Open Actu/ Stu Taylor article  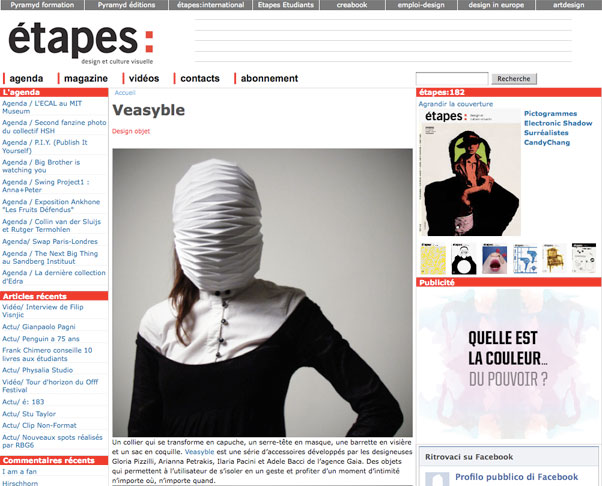click(x=29, y=414)
